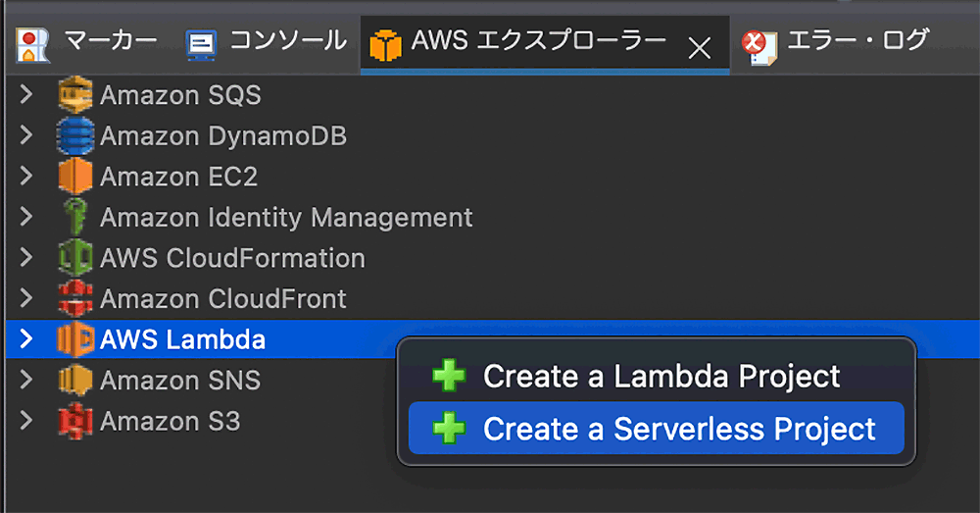The height and width of the screenshot is (513, 980).
Task: Click the Amazon EC2 service icon
Action: (x=74, y=177)
